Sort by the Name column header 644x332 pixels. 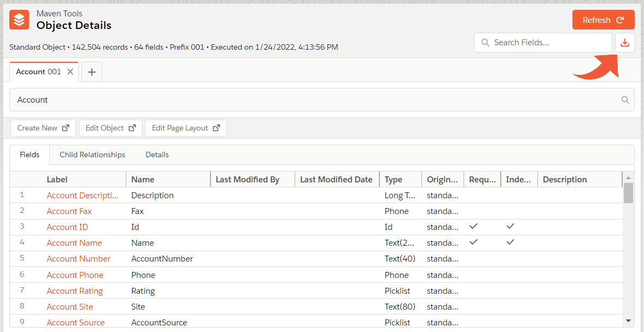coord(168,179)
